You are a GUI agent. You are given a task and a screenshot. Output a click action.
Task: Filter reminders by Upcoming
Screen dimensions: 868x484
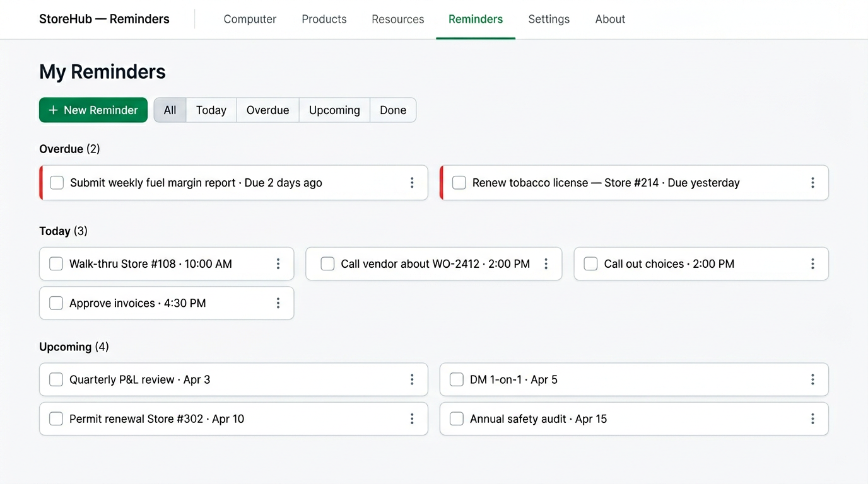[x=334, y=110]
